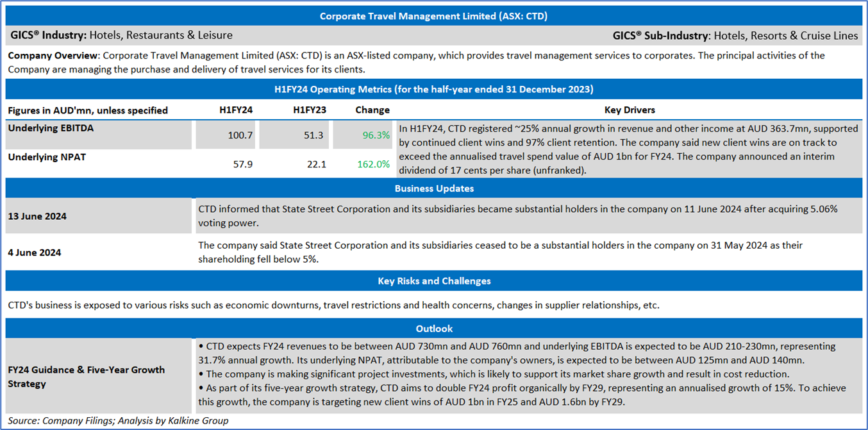Screen dimensions: 868x430
Task: Click the 'H1FY24 Operating Metrics' section header
Action: 433,89
